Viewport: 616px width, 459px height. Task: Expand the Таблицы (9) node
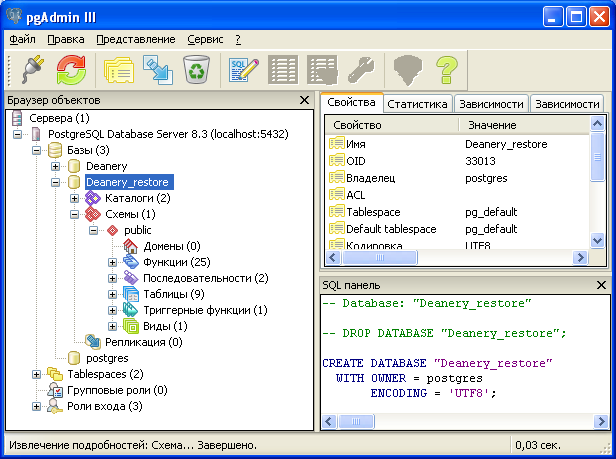(x=112, y=294)
